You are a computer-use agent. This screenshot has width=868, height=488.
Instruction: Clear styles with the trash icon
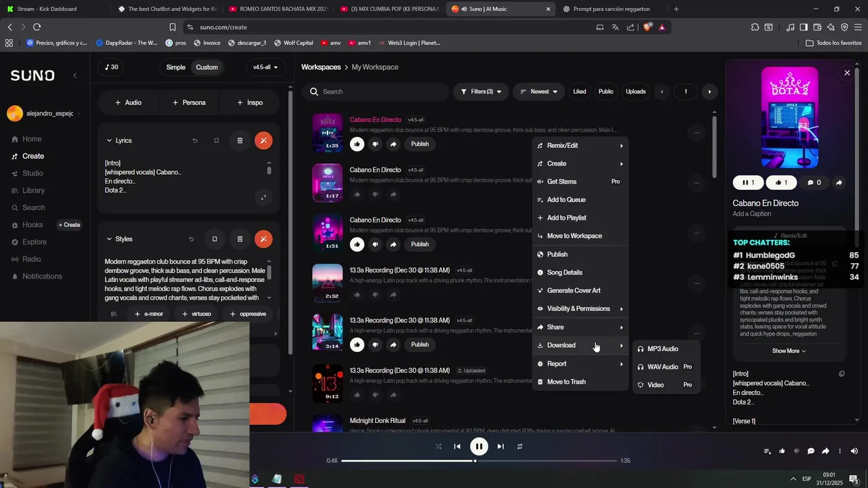tap(239, 239)
